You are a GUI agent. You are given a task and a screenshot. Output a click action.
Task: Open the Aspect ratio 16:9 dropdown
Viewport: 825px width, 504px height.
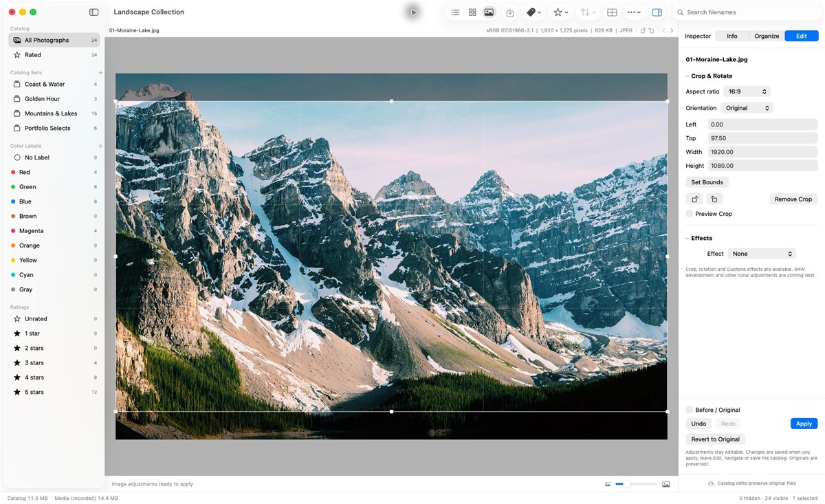[747, 91]
